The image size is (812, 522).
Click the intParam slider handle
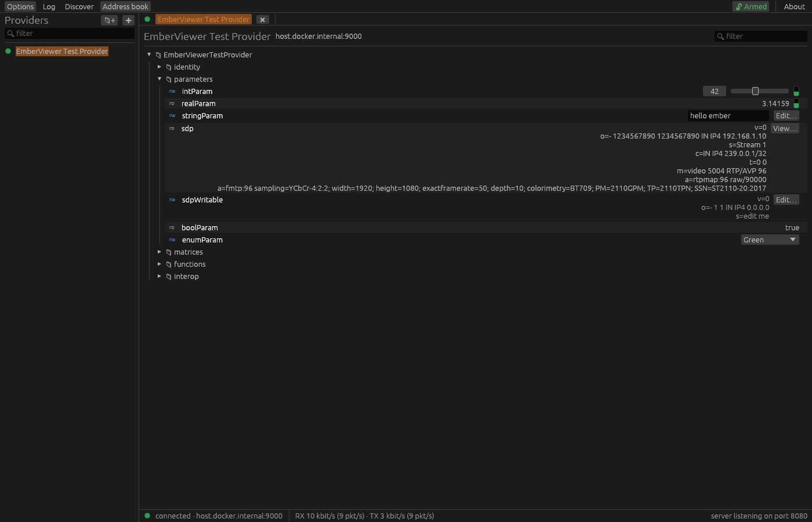tap(755, 91)
